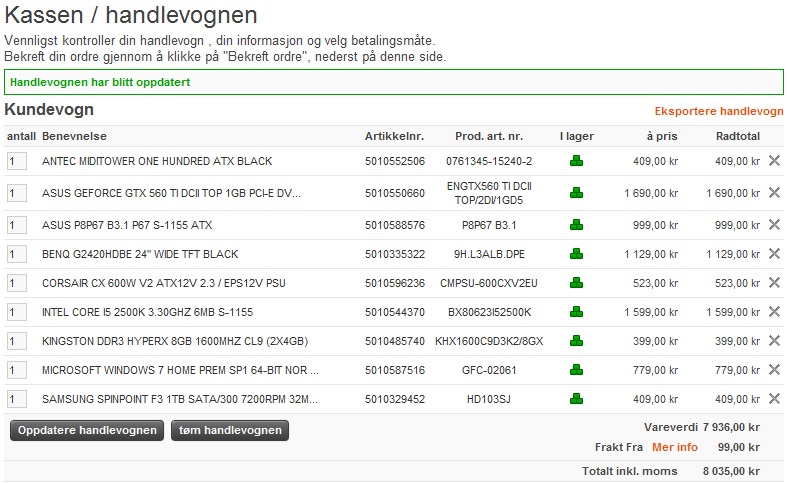Click Radtotal column header
The height and width of the screenshot is (483, 789).
738,136
